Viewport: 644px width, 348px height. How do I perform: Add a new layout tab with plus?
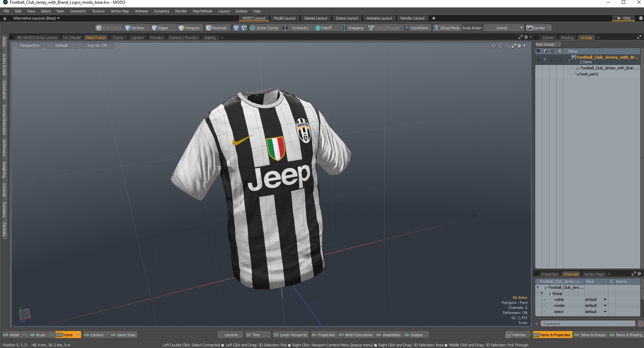pos(434,18)
